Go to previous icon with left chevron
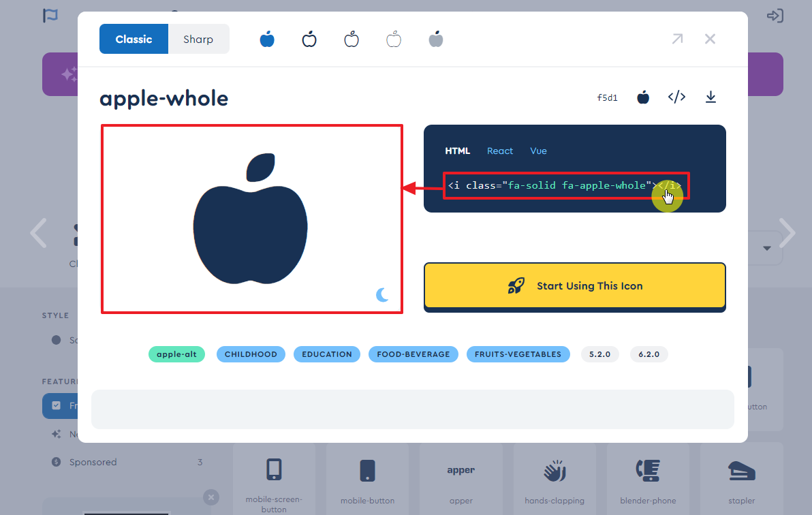The width and height of the screenshot is (812, 515). pos(38,233)
